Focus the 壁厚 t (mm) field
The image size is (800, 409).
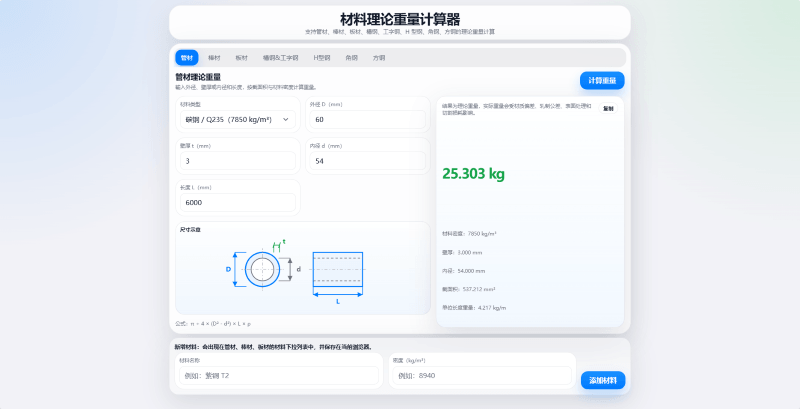point(238,161)
